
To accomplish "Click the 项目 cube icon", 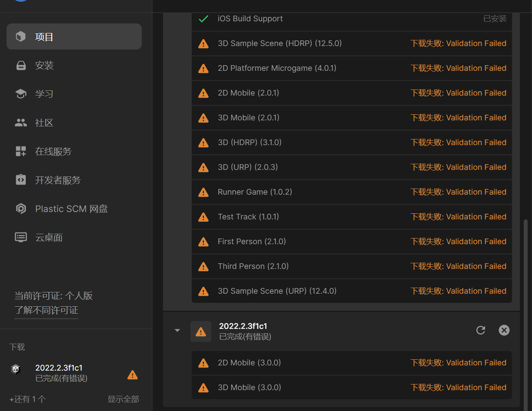I will 20,36.
